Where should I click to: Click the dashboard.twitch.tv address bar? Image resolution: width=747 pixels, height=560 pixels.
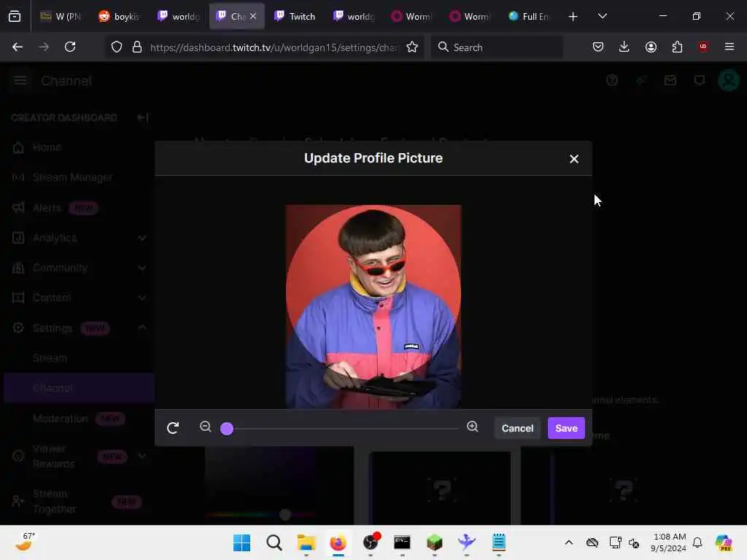click(273, 47)
